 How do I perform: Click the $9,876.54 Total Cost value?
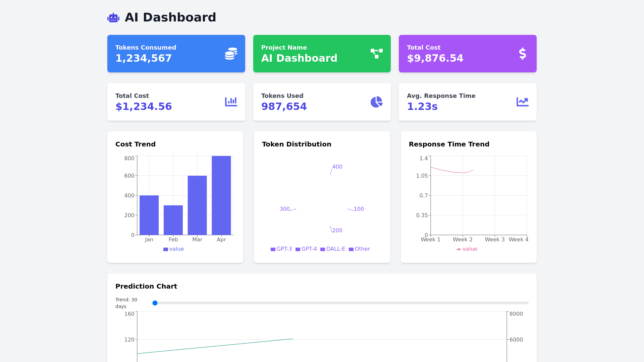click(435, 58)
